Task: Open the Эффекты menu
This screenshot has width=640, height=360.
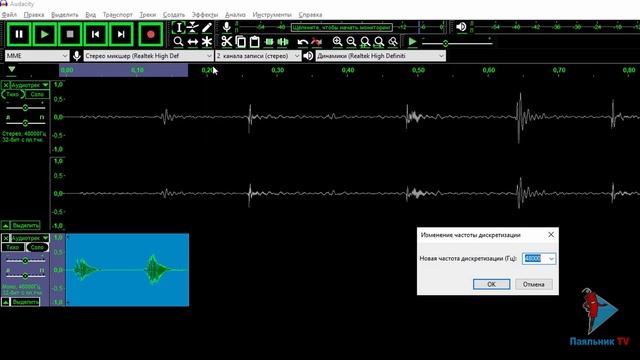Action: [x=205, y=15]
